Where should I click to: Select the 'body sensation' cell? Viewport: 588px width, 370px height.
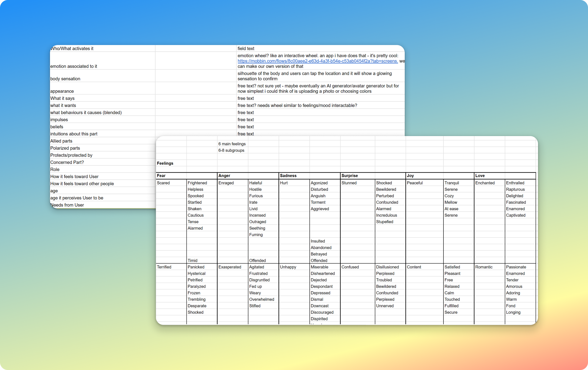pos(65,79)
